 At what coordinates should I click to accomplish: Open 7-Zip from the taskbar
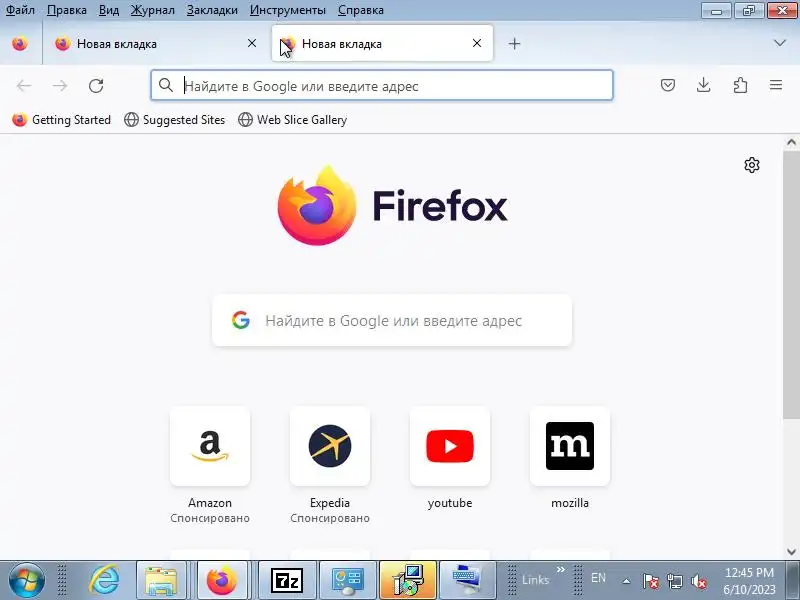[286, 580]
